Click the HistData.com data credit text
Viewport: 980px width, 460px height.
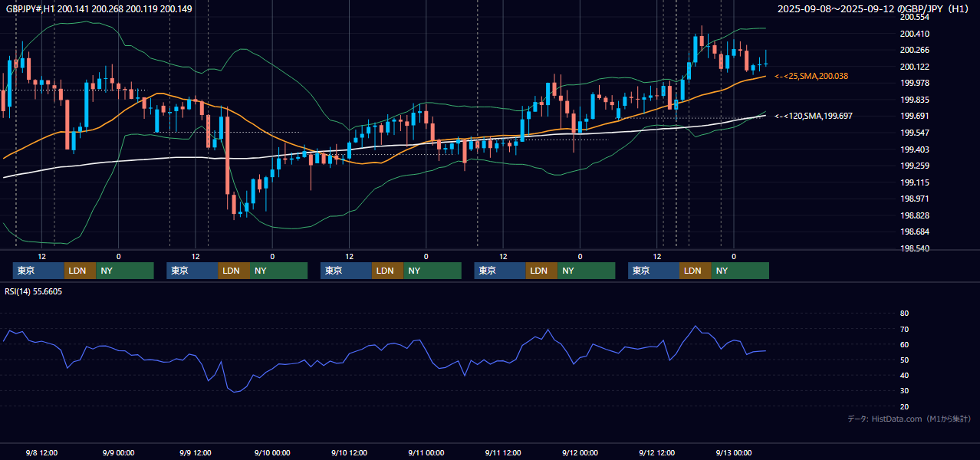pos(909,419)
